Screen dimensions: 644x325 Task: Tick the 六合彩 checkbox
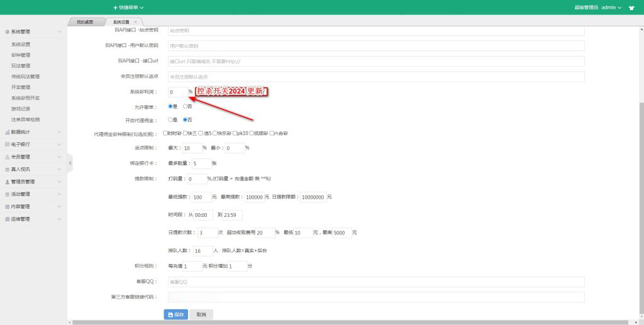[271, 133]
